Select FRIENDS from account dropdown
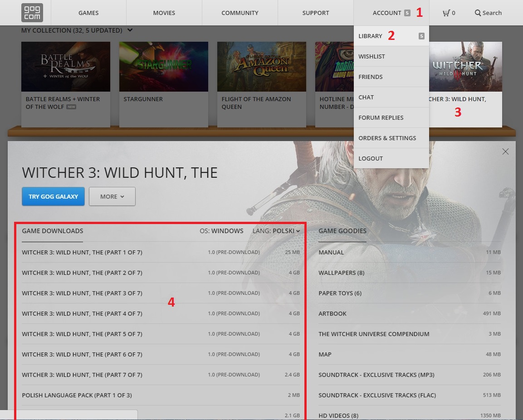This screenshot has width=523, height=420. point(391,77)
